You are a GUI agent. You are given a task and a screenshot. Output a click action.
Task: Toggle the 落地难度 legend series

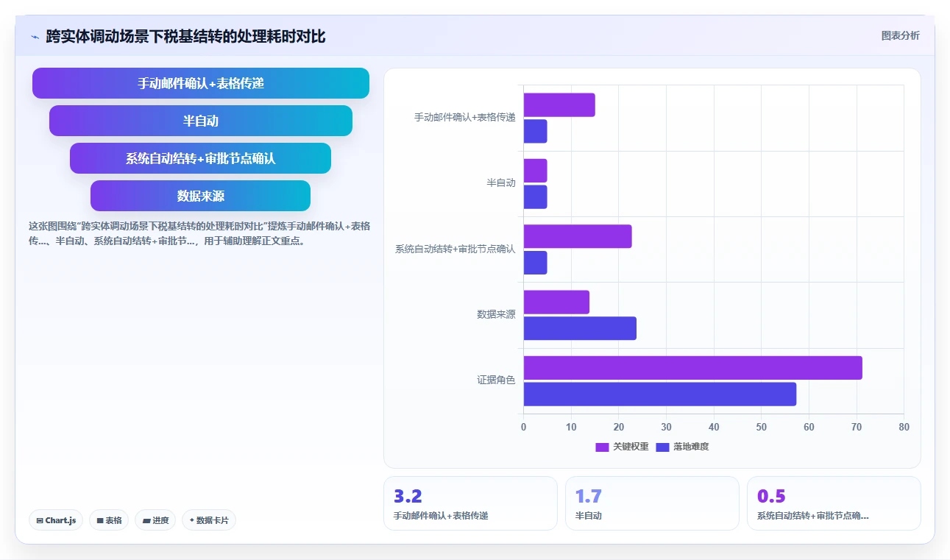tap(682, 447)
